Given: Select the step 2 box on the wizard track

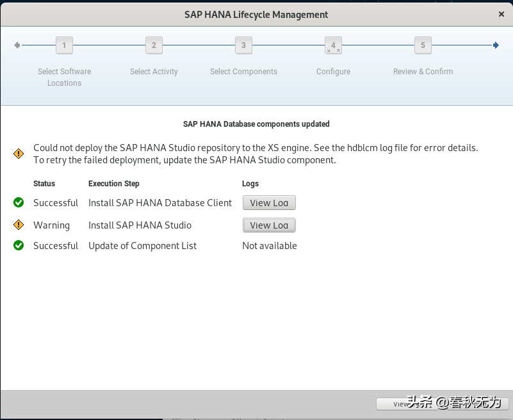Looking at the screenshot, I should (154, 45).
